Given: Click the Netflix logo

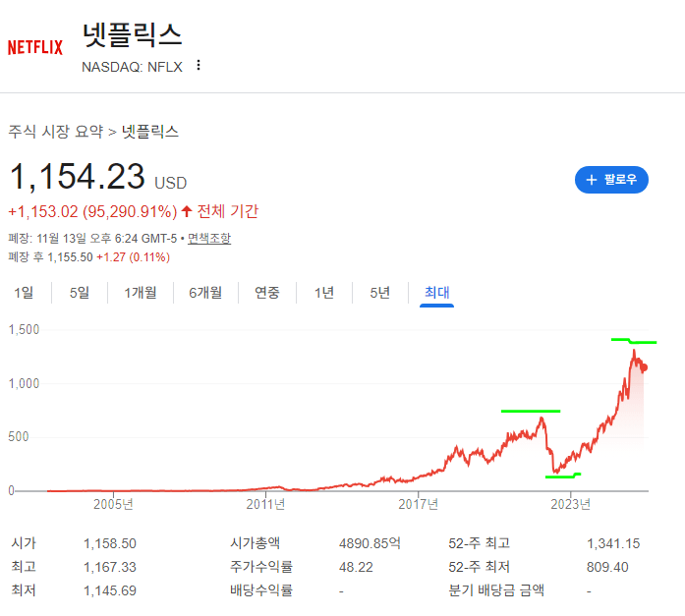Looking at the screenshot, I should point(35,47).
